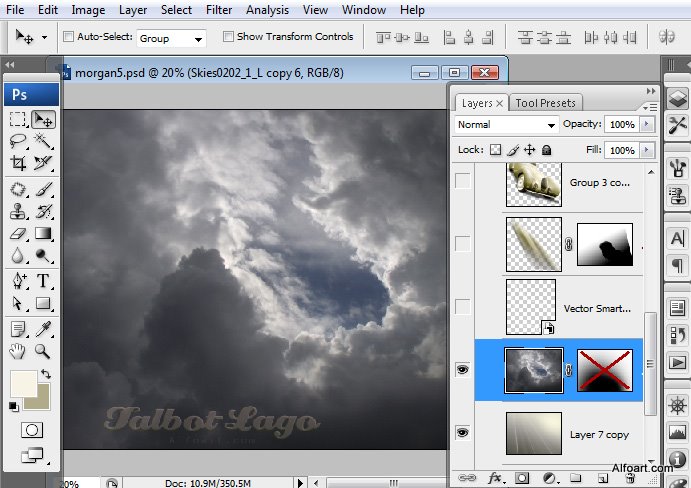This screenshot has height=488, width=691.
Task: Pick the Type tool
Action: pyautogui.click(x=44, y=281)
